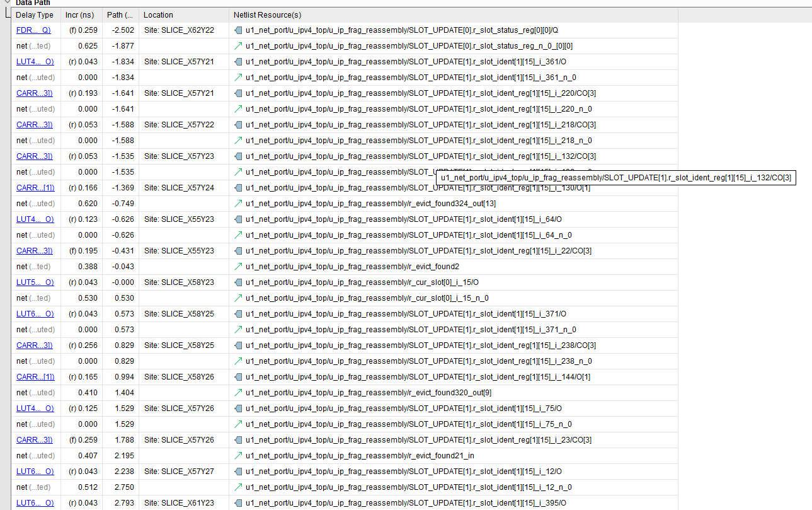Collapse the Data Path section
This screenshot has width=812, height=510.
(x=7, y=3)
